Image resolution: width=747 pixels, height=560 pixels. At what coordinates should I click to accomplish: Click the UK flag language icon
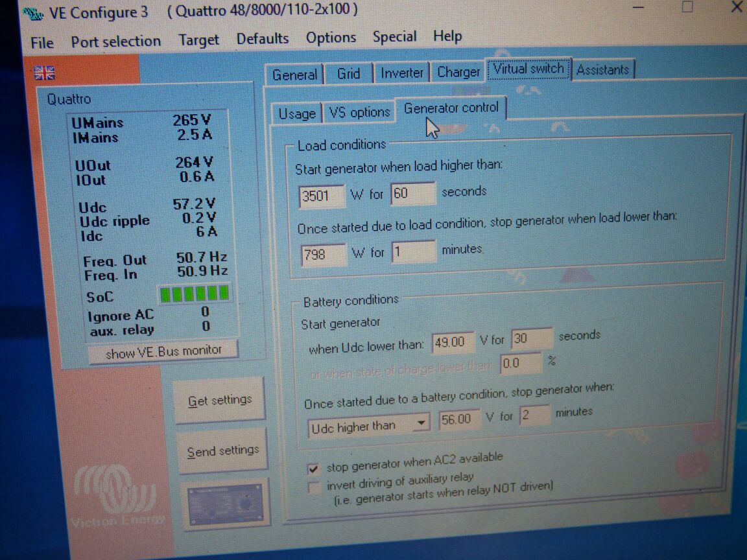coord(44,73)
